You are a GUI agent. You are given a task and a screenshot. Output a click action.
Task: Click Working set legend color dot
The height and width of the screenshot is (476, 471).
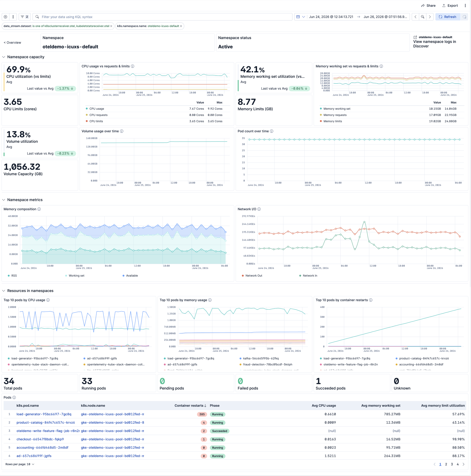pyautogui.click(x=66, y=276)
